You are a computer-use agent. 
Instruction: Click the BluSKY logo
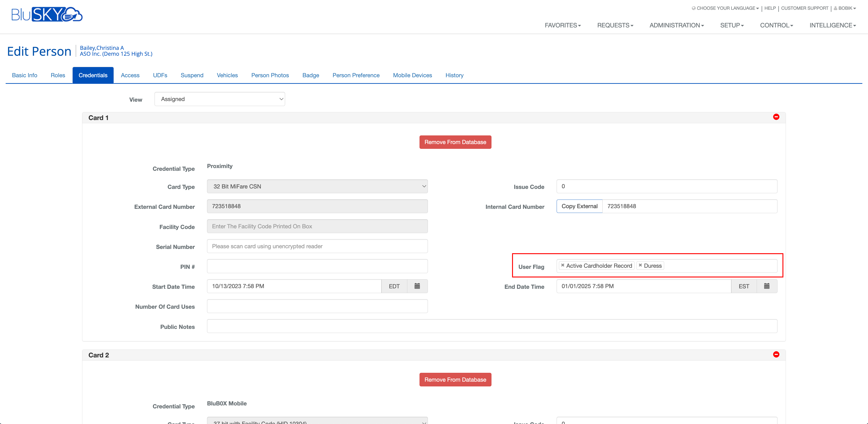47,14
